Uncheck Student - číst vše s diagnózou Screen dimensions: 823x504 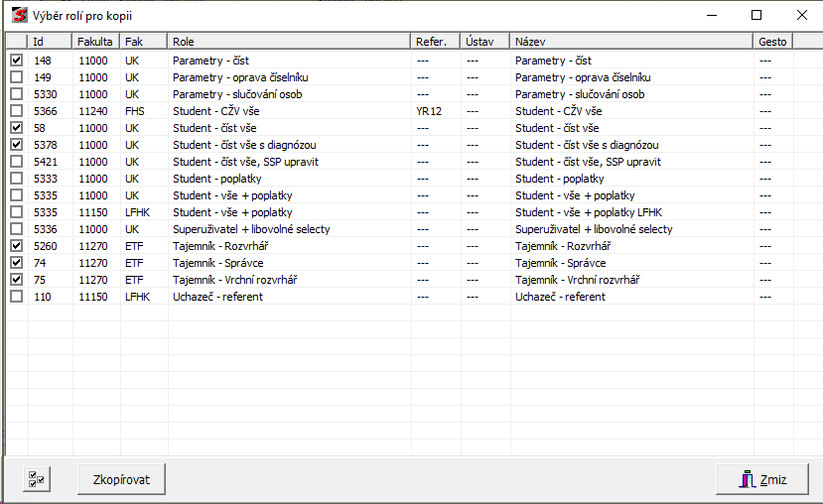[16, 145]
